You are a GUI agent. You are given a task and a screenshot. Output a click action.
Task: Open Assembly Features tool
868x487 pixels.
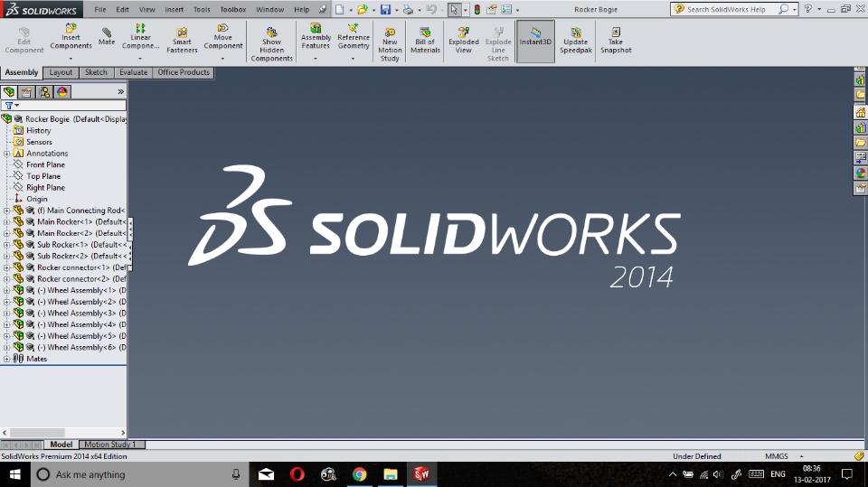[x=316, y=36]
